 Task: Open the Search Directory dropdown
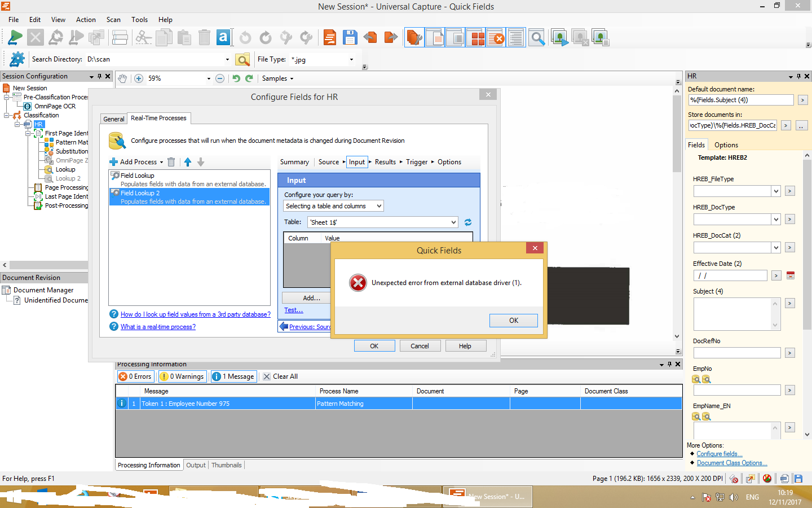point(227,59)
